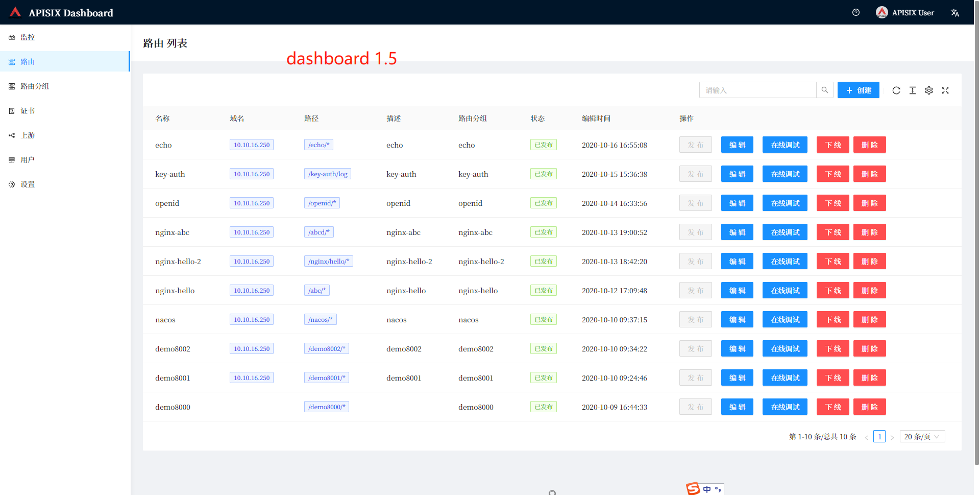Open 在线调试 for nginx-hello-2 route

point(785,261)
